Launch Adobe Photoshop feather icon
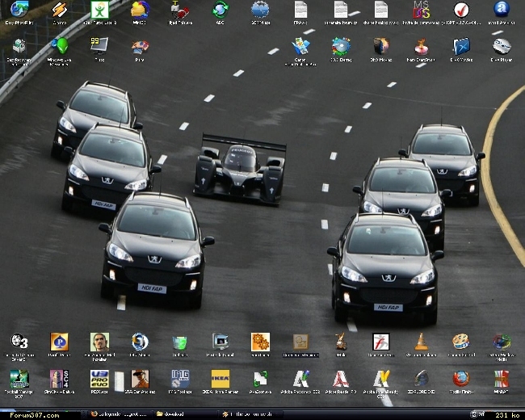 pyautogui.click(x=301, y=379)
